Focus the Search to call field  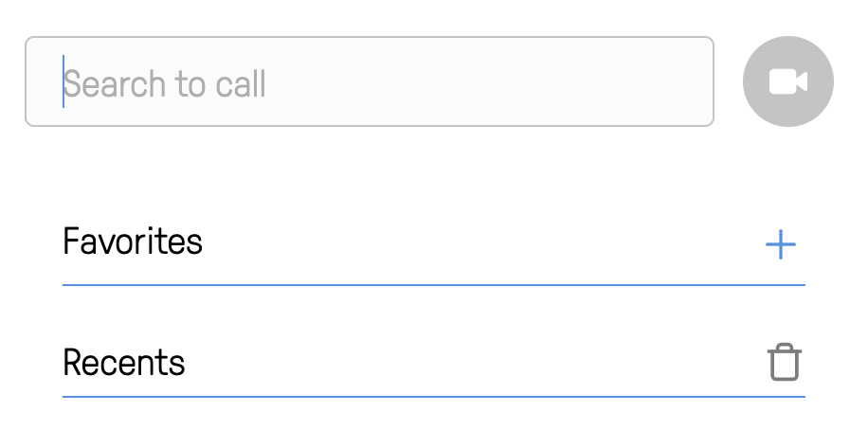point(370,81)
